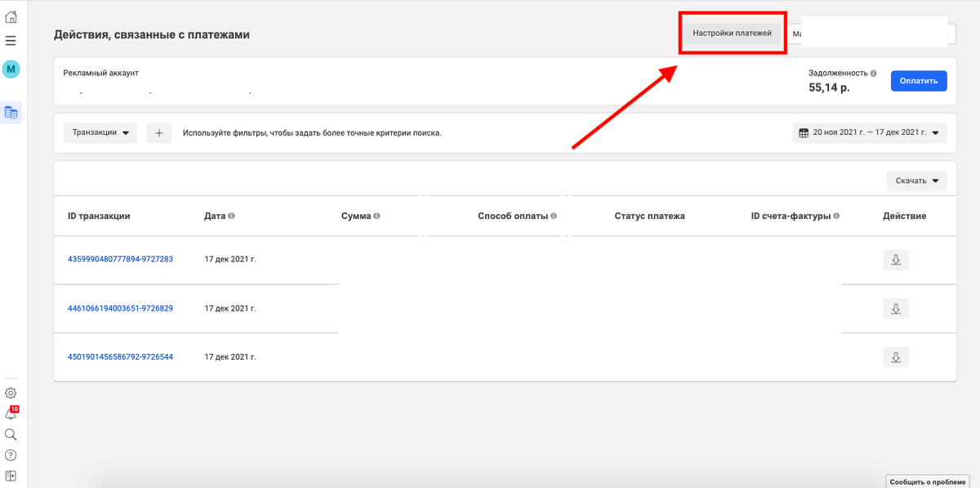Click date in transaction 9727283 row
Viewport: 980px width, 488px height.
pos(230,259)
